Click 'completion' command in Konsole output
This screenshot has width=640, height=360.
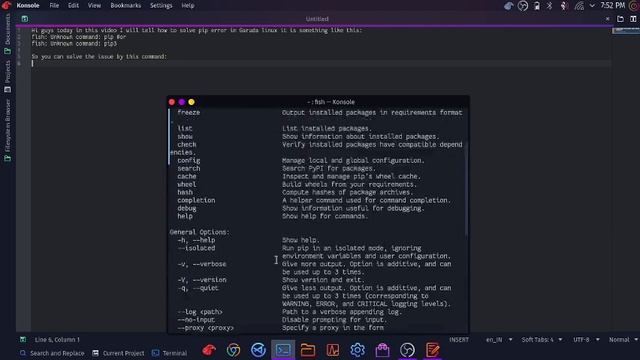pyautogui.click(x=196, y=200)
